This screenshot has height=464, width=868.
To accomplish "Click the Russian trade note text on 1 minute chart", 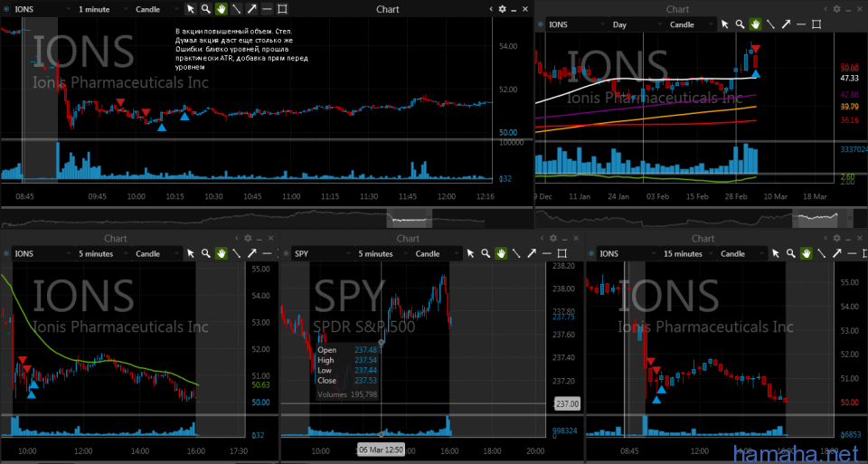I will click(x=241, y=49).
